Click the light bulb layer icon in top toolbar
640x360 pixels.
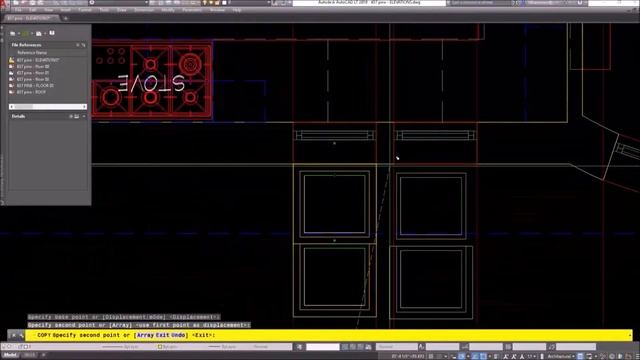pyautogui.click(x=204, y=2)
